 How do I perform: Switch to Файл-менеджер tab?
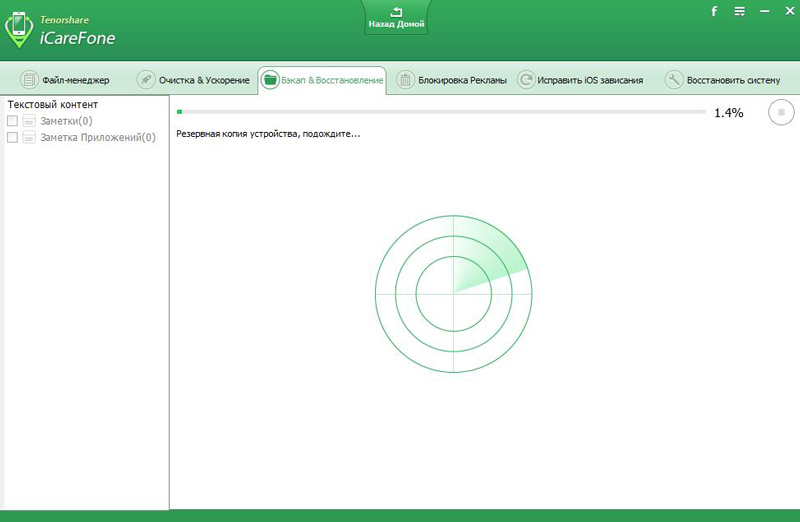[65, 80]
